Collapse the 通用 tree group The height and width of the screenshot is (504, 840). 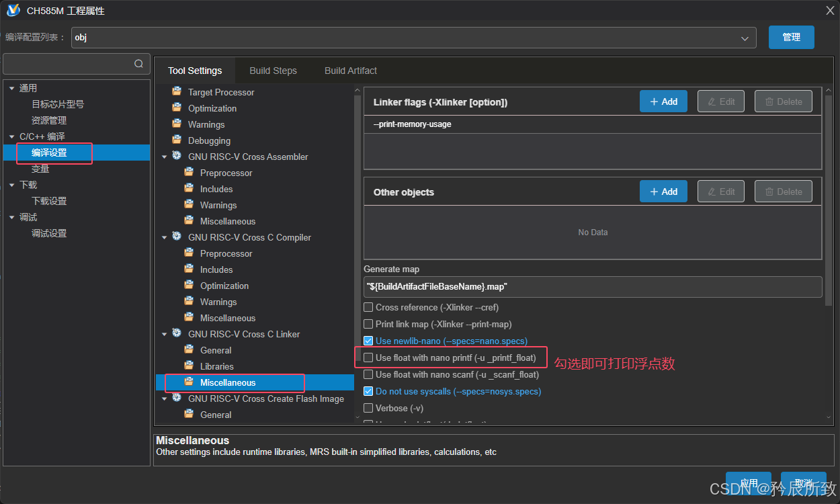point(11,88)
